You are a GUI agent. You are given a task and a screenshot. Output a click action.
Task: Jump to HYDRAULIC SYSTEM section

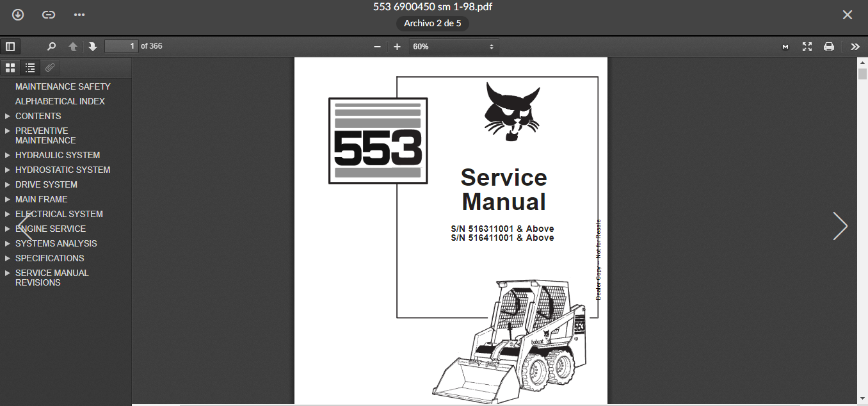click(58, 155)
